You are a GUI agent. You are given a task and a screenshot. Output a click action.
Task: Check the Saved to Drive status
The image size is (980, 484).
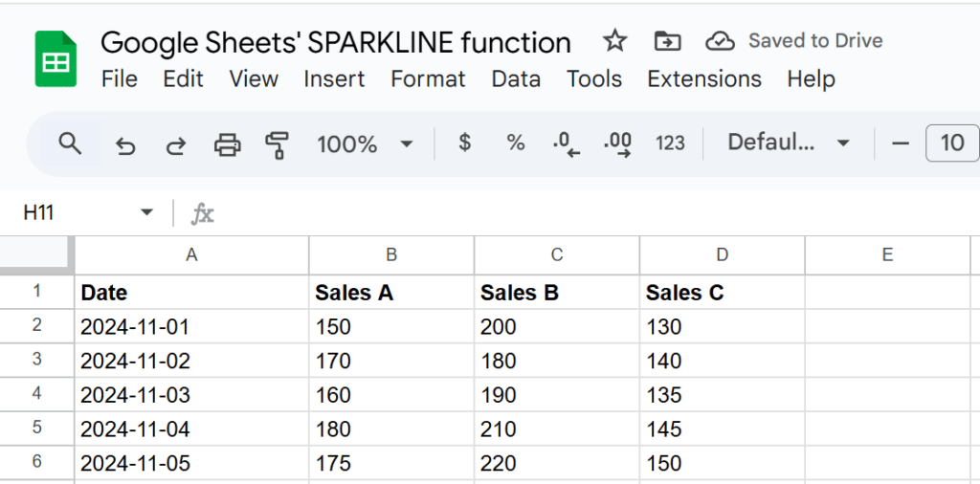pyautogui.click(x=794, y=41)
